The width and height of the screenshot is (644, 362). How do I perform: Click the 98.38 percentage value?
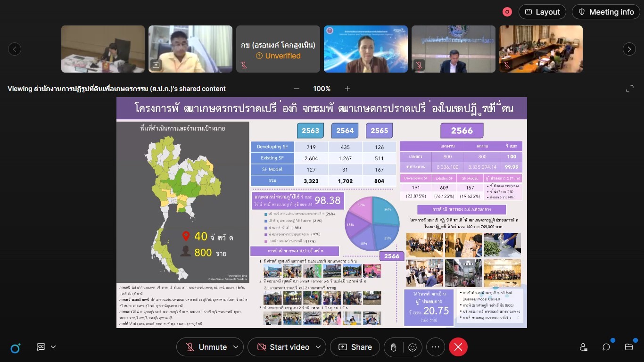pyautogui.click(x=327, y=201)
